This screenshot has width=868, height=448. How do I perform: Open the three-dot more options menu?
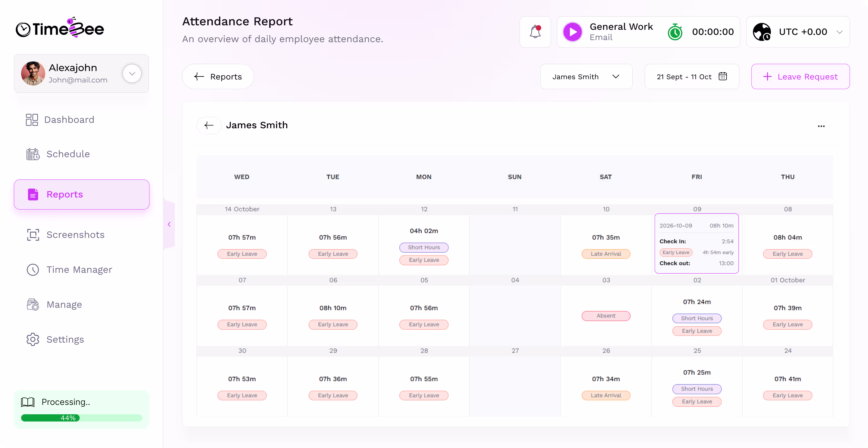821,126
